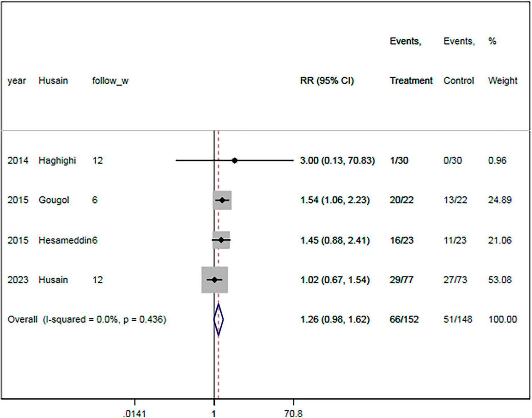Select the solid vertical null-effect line
Viewport: 532px width, 418px height.
click(213, 180)
